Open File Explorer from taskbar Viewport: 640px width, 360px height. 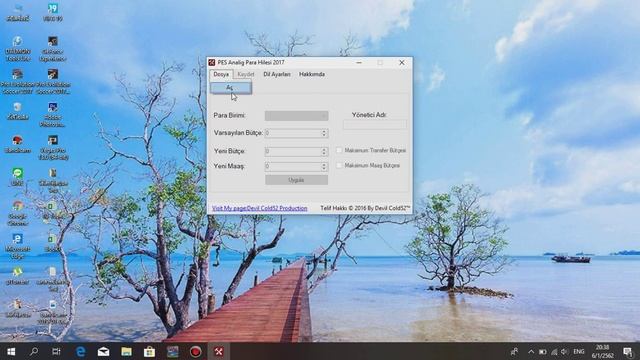coord(126,351)
